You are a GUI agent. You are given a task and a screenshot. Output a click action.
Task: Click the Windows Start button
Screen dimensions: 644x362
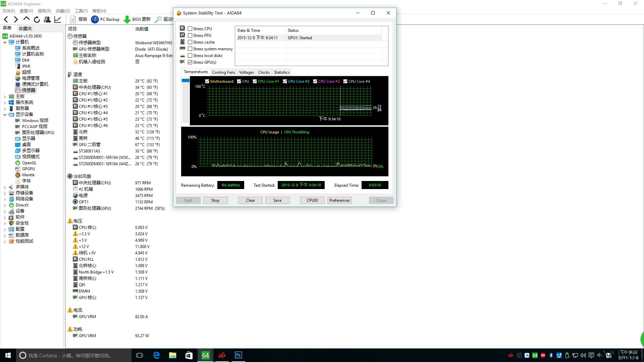(8, 355)
